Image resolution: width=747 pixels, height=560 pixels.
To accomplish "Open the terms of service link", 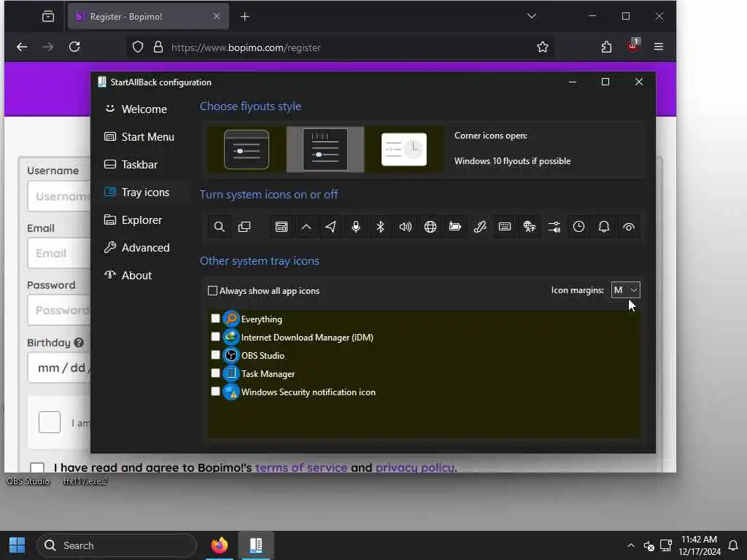I will click(301, 467).
